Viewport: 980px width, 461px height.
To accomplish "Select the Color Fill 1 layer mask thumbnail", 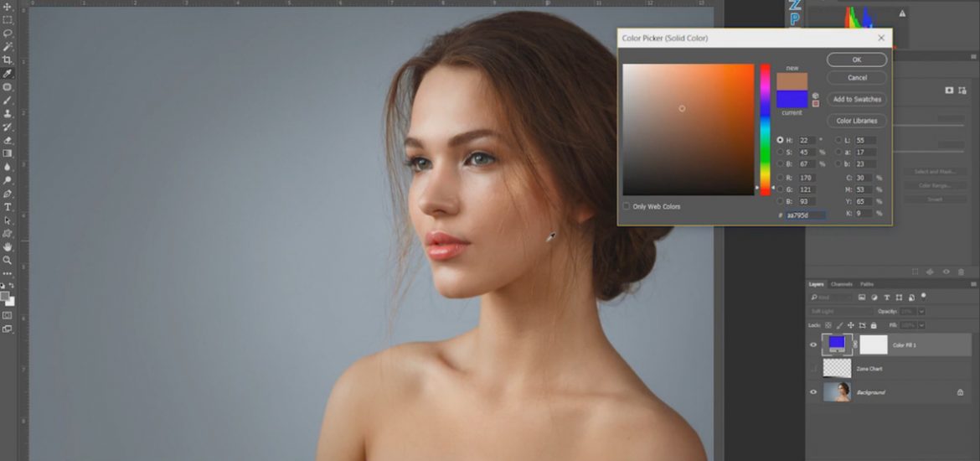I will [873, 344].
